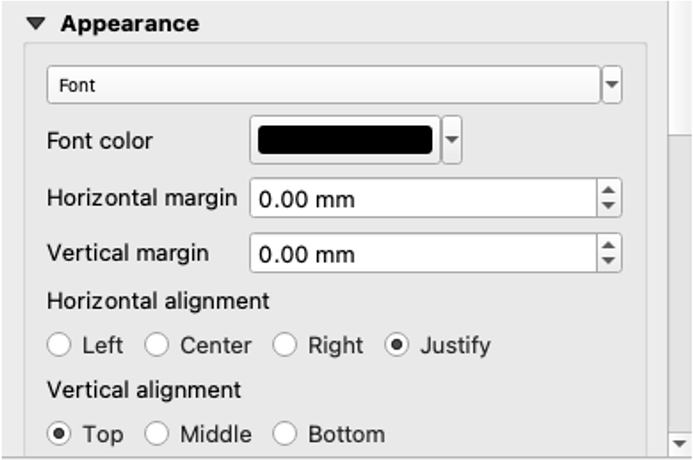
Task: Collapse the Appearance section triangle
Action: pyautogui.click(x=36, y=24)
